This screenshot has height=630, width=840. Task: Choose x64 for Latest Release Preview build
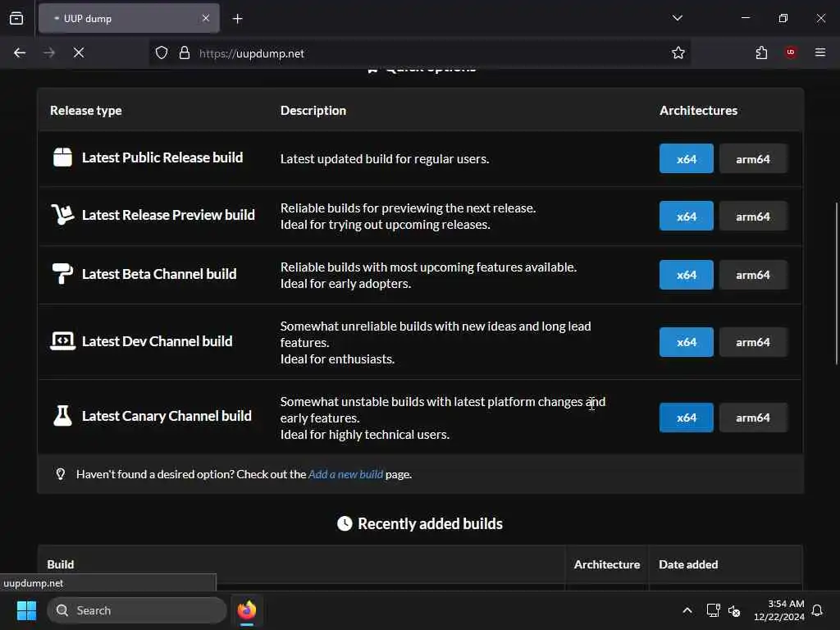(x=687, y=216)
